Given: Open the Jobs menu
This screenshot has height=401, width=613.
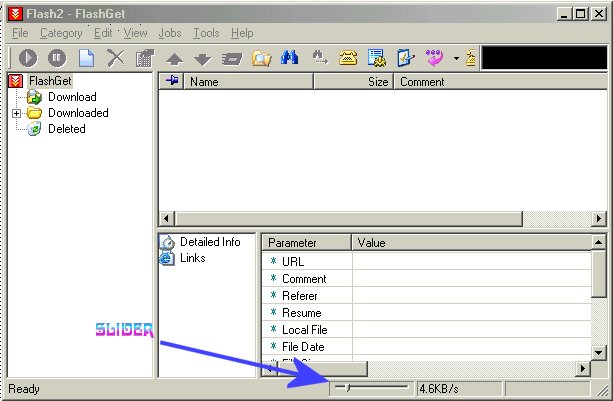Looking at the screenshot, I should (169, 33).
